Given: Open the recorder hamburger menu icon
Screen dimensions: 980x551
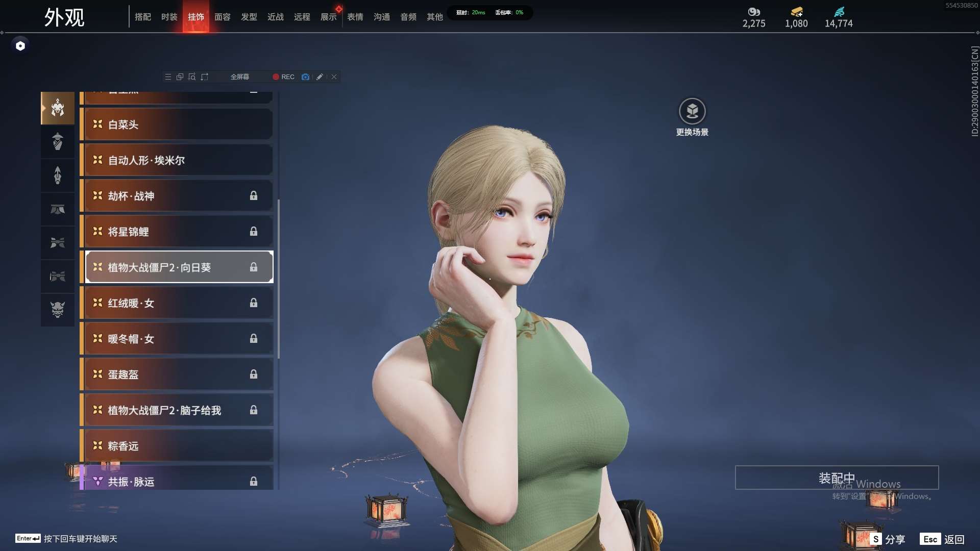Looking at the screenshot, I should (x=168, y=77).
